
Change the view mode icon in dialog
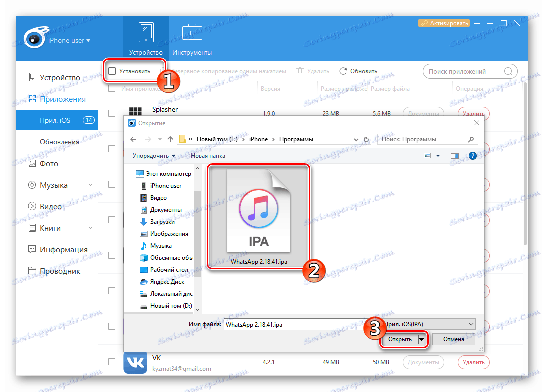click(427, 156)
